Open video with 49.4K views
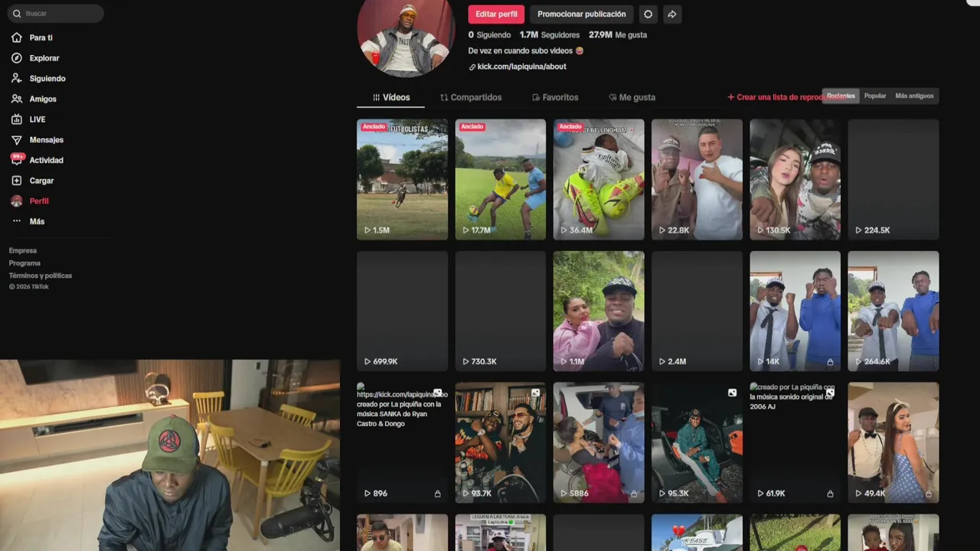Screen dimensions: 980x551 [893, 442]
